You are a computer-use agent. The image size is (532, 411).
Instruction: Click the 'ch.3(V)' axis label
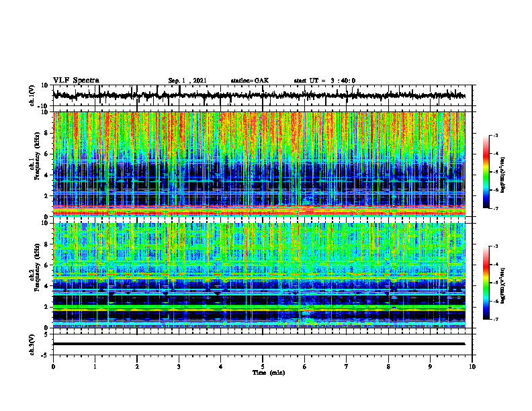[32, 345]
